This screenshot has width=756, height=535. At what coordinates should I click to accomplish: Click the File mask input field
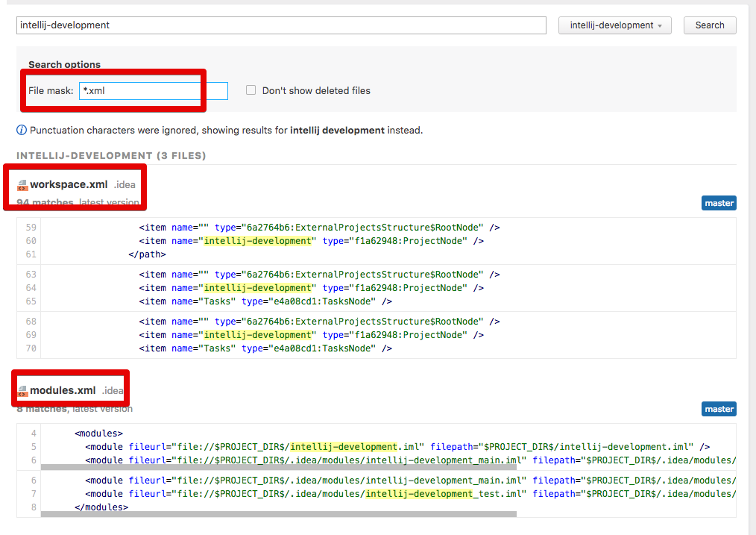click(x=154, y=91)
